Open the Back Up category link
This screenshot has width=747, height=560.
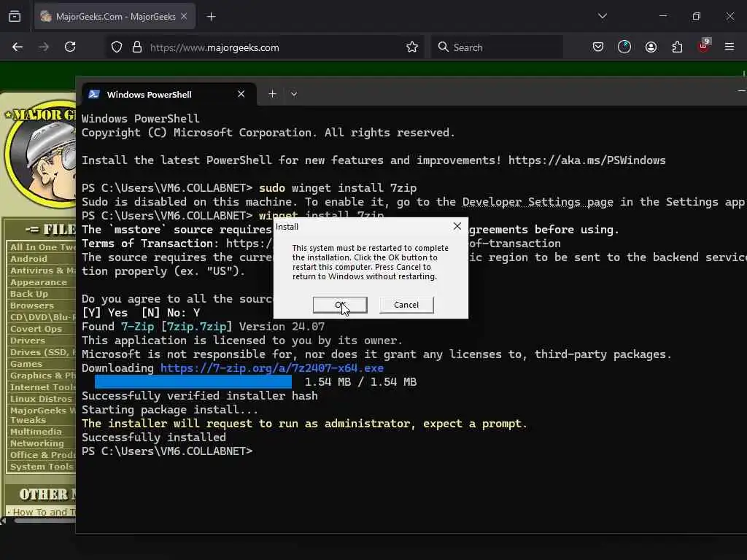point(29,294)
